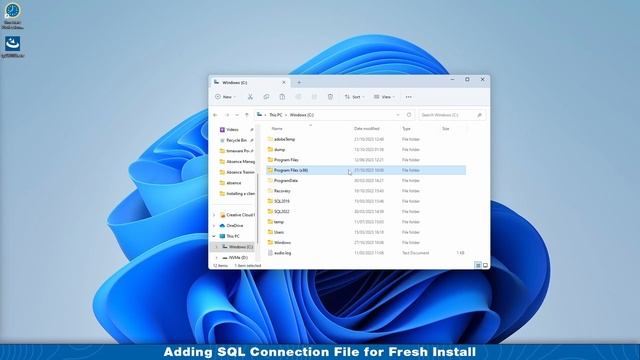The image size is (640, 360).
Task: Select the ProgramData folder row
Action: point(366,180)
